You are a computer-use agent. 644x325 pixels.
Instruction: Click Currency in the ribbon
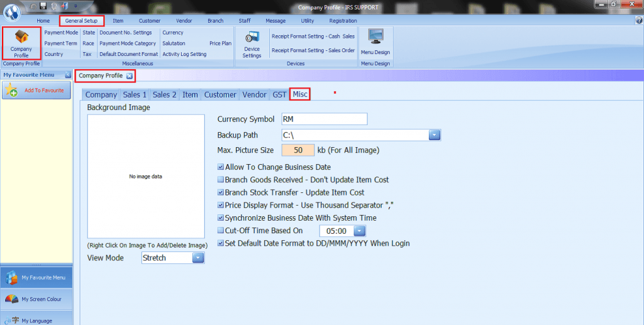point(173,33)
